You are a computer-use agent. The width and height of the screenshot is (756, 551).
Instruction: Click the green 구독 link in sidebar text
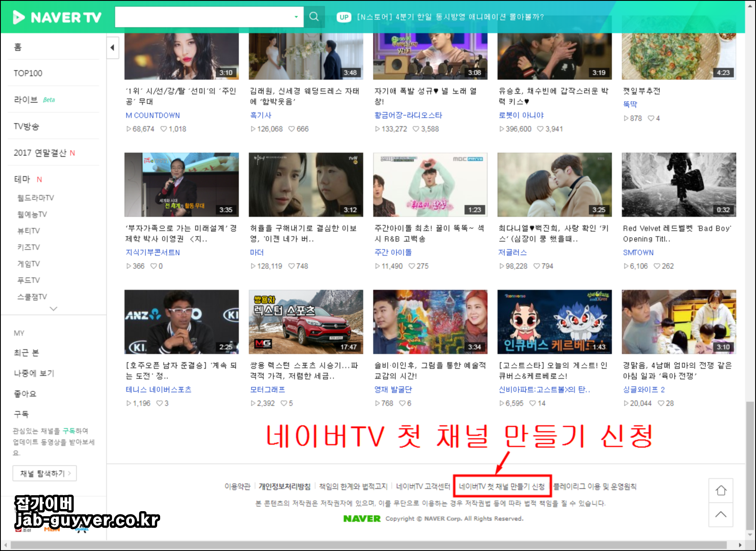click(x=69, y=431)
